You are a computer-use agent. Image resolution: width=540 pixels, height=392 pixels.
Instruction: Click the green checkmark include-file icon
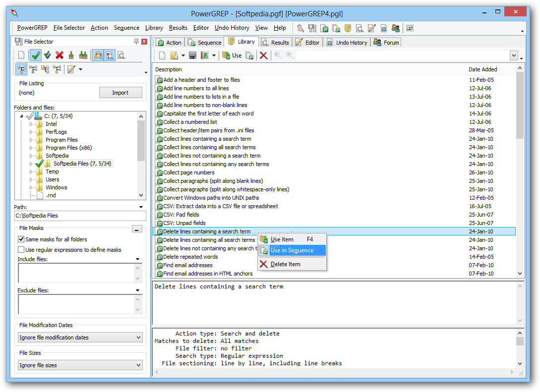point(36,55)
